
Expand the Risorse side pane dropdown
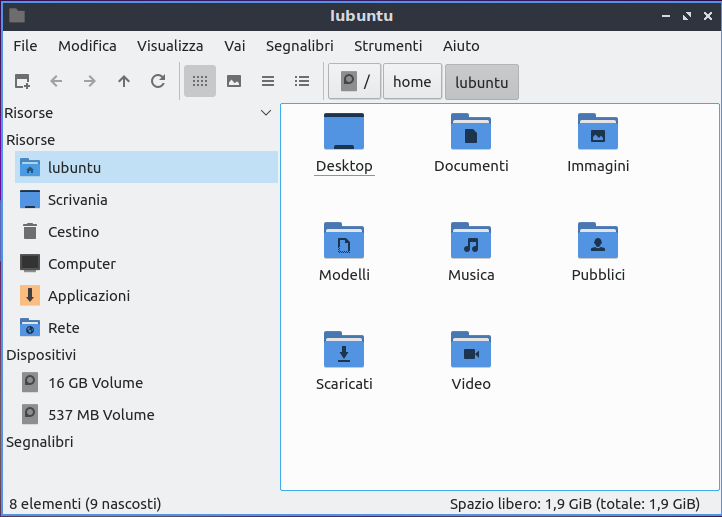(x=266, y=113)
